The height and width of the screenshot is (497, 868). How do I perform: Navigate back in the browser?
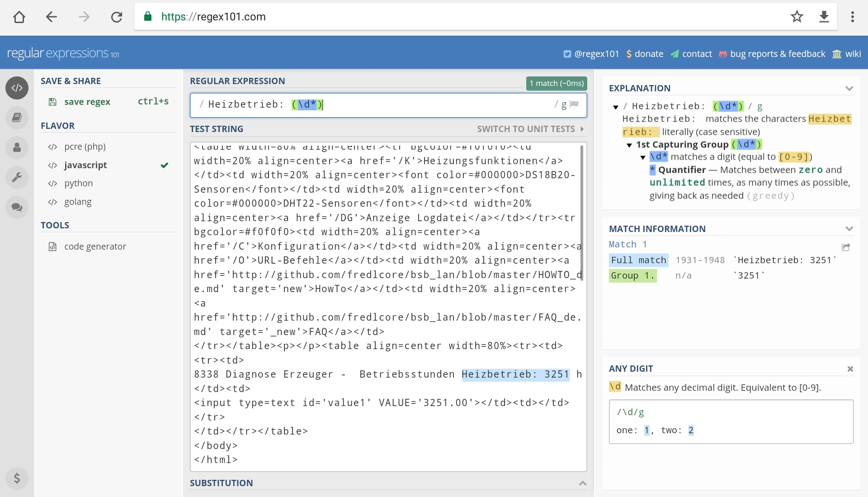[x=52, y=17]
